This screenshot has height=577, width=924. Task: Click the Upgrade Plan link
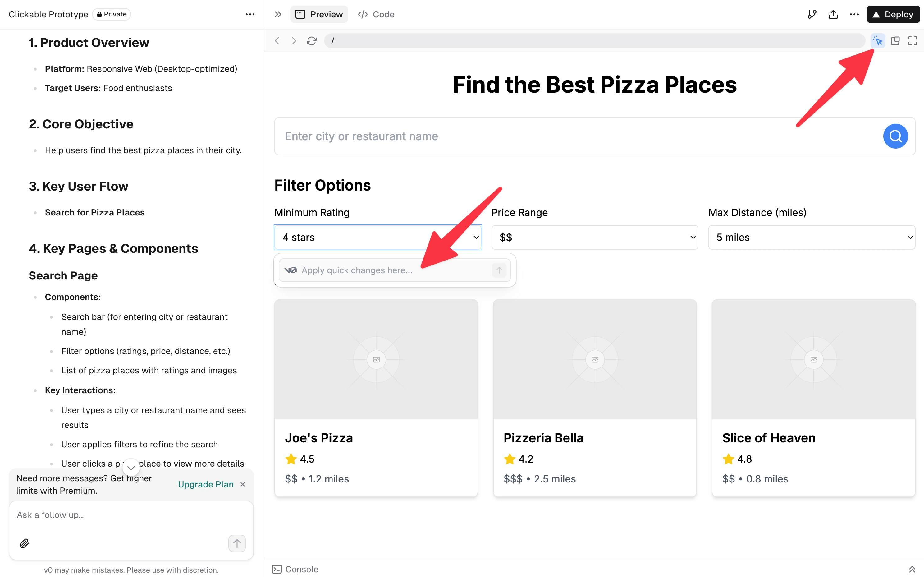(x=206, y=484)
